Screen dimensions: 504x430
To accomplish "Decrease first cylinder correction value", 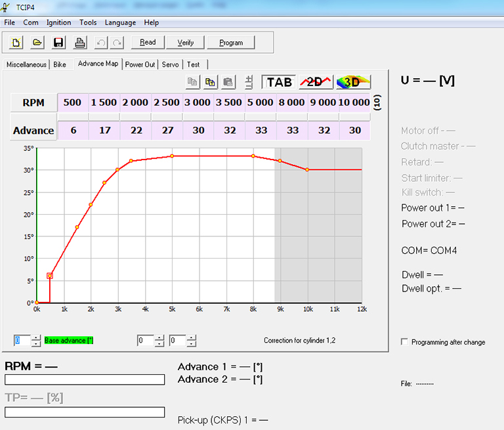I will click(159, 343).
